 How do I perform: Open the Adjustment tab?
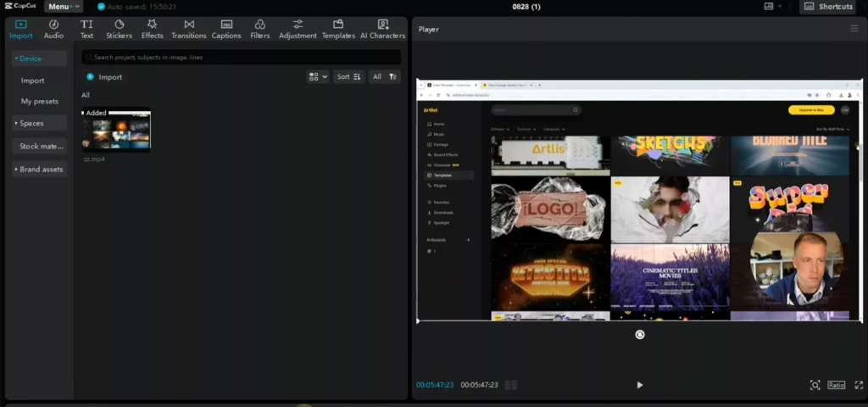[298, 30]
